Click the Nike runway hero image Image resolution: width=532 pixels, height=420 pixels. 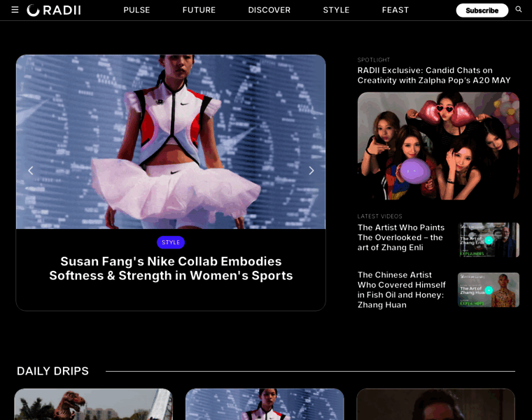pyautogui.click(x=171, y=142)
